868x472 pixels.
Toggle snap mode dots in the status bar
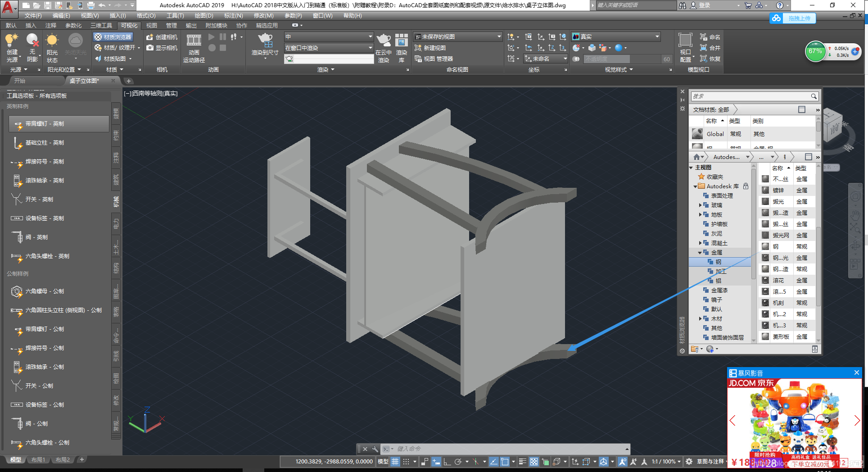(406, 461)
